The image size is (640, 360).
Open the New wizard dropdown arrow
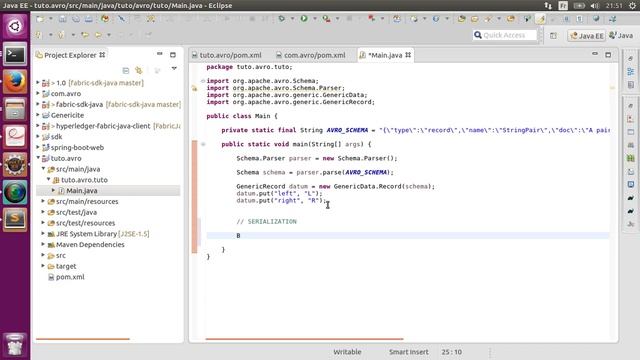pyautogui.click(x=51, y=19)
